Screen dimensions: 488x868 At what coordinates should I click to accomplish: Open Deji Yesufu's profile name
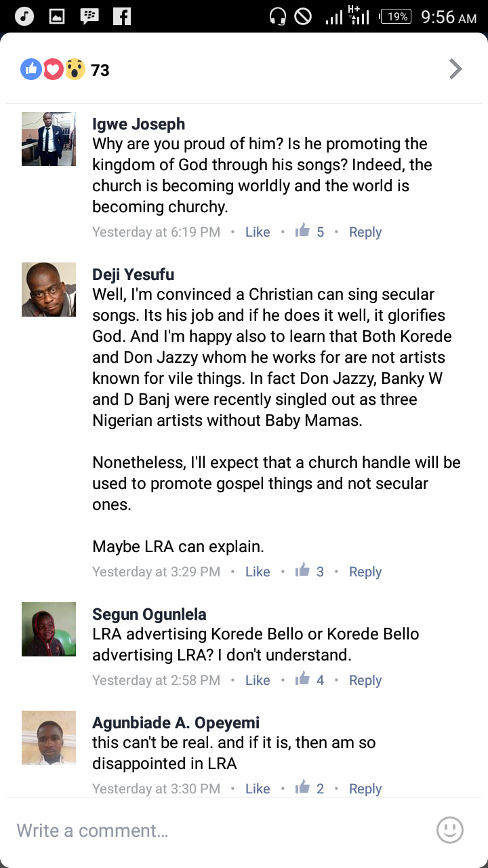coord(133,275)
